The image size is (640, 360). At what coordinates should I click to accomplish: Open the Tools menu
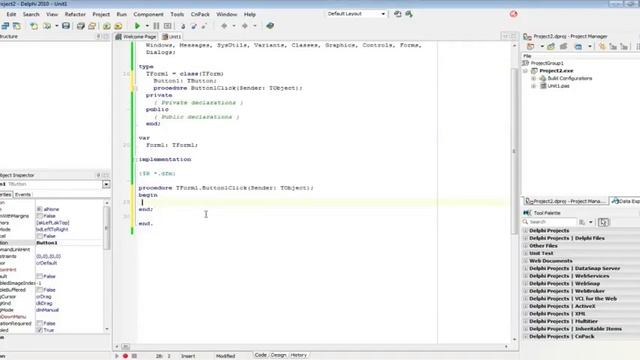click(177, 14)
